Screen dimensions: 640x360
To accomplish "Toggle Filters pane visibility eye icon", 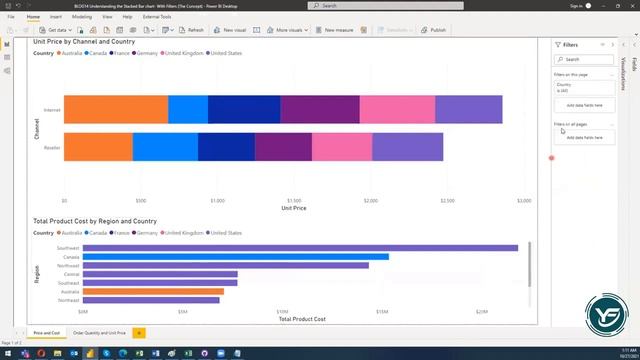I will pyautogui.click(x=602, y=44).
